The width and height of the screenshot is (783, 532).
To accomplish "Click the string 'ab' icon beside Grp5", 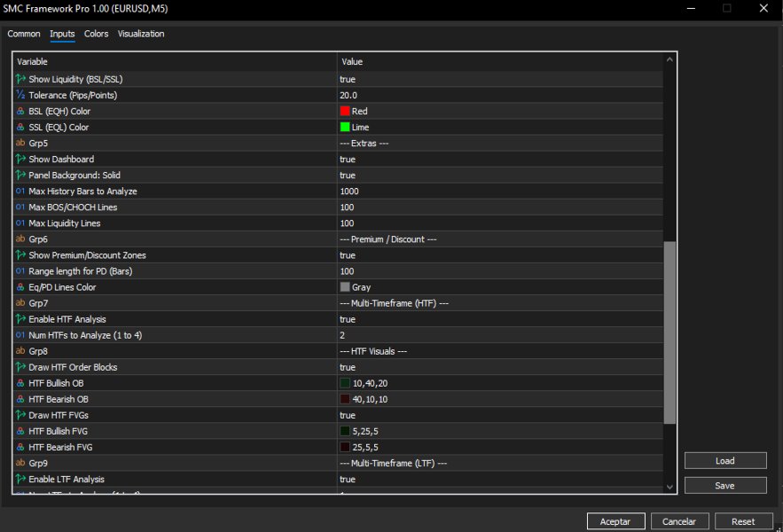I will tap(20, 143).
